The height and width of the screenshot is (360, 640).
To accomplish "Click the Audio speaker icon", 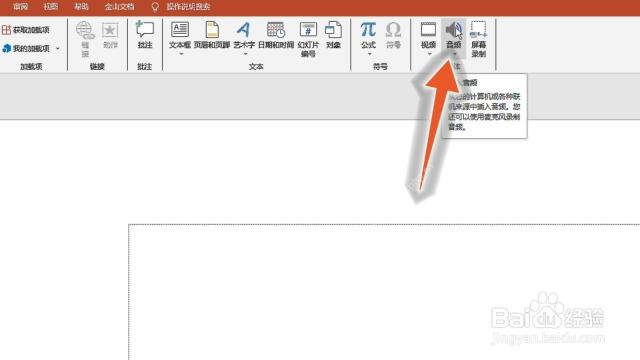I will pyautogui.click(x=453, y=30).
